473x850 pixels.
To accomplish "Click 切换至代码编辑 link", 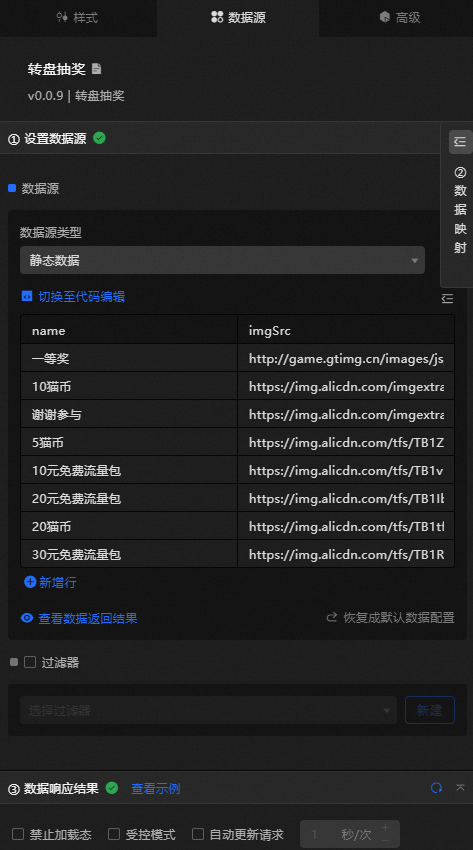I will (x=81, y=297).
